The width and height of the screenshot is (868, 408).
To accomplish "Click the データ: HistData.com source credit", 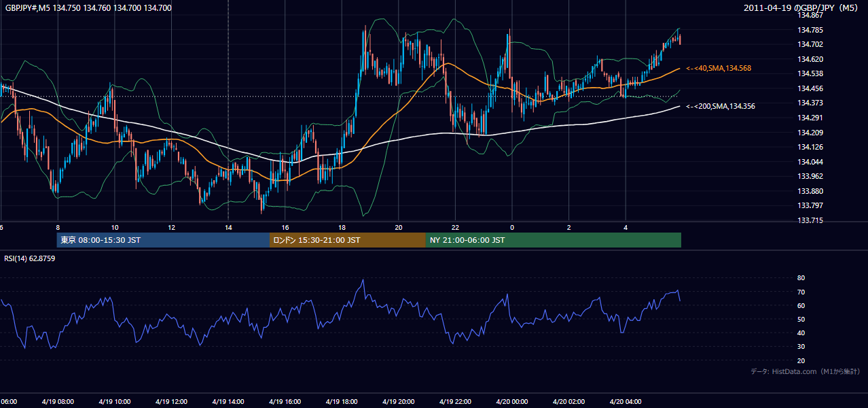I will 806,371.
